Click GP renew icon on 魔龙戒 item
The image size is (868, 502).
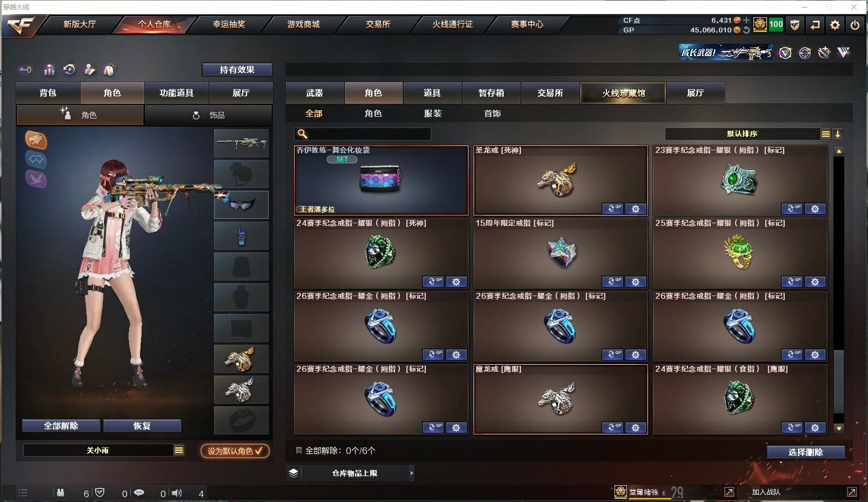612,428
